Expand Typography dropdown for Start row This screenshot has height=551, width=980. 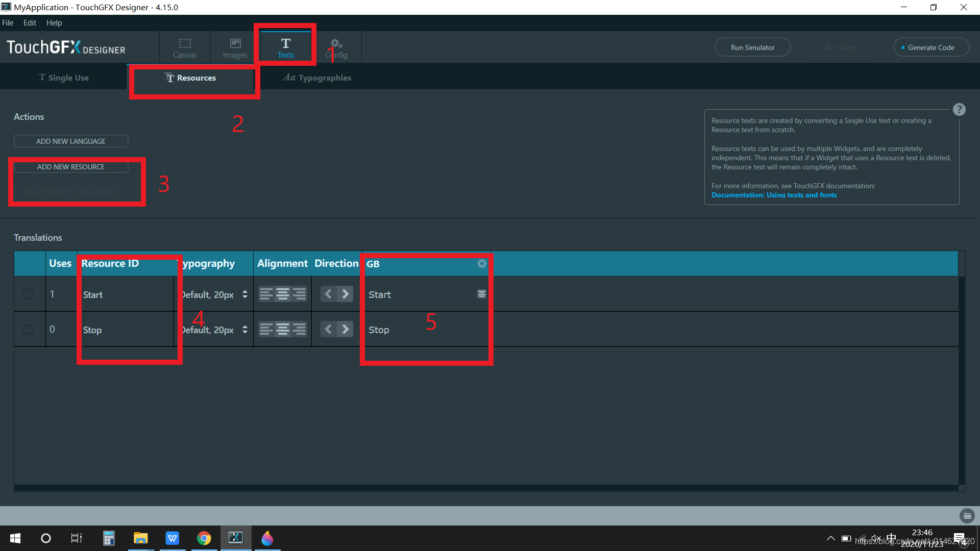point(245,294)
